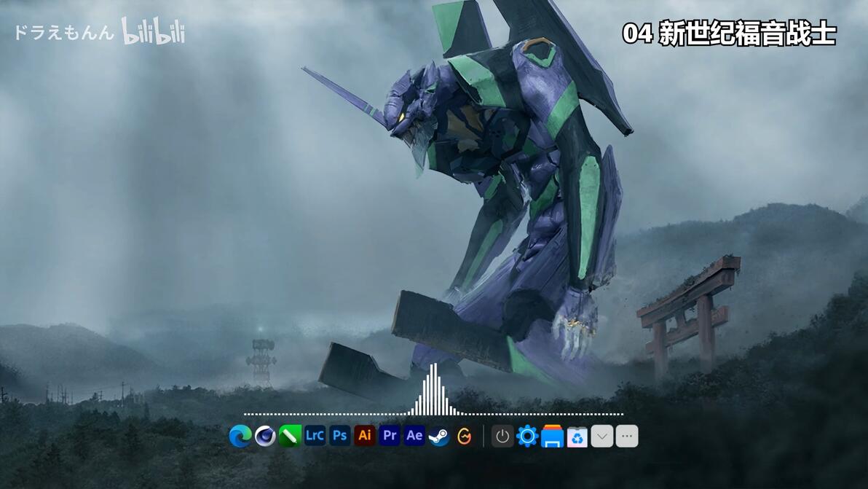Open Settings via the blue gear icon
The width and height of the screenshot is (868, 489).
(x=527, y=437)
